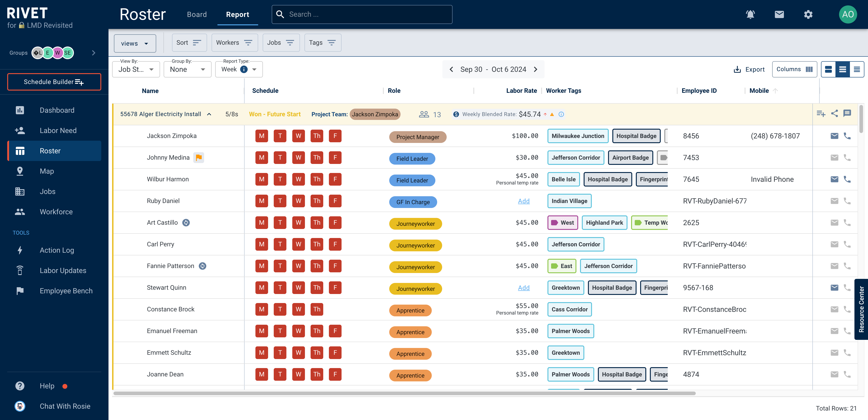This screenshot has height=420, width=868.
Task: Toggle Monday shift for Jackson Zimpoka
Action: (262, 136)
